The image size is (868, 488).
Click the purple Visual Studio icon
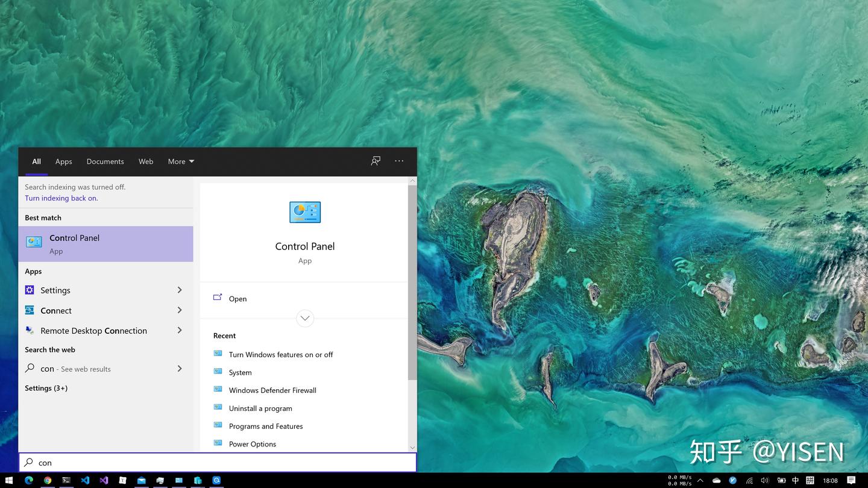(104, 480)
